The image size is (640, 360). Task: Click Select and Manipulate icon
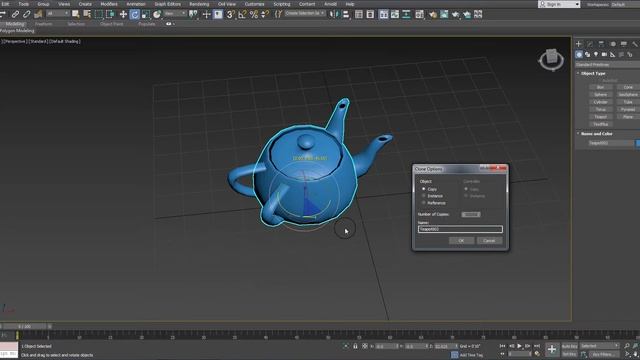click(x=206, y=14)
